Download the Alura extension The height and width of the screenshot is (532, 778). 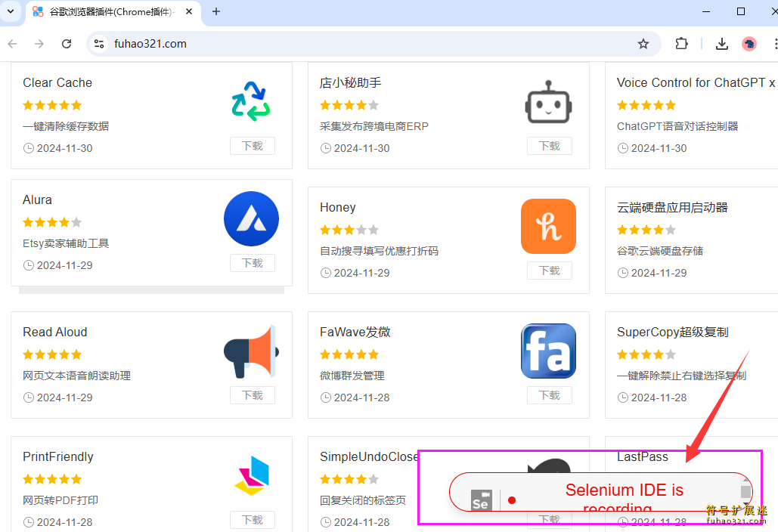point(252,263)
